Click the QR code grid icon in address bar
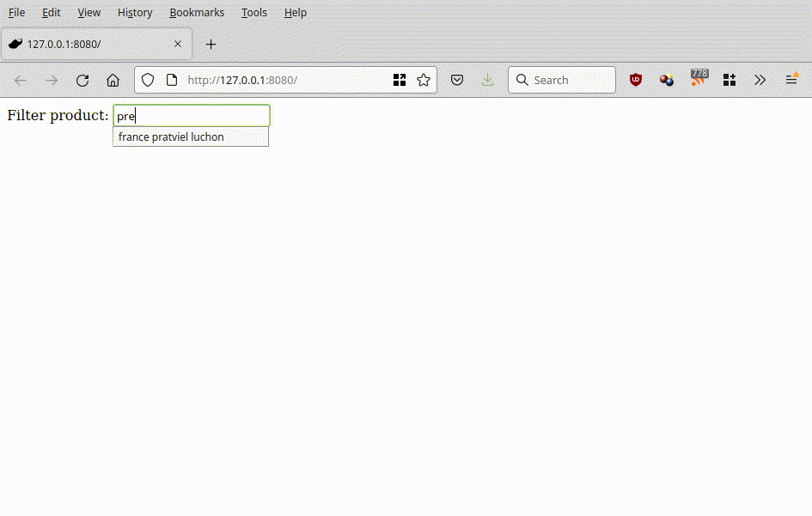The image size is (812, 516). coord(400,80)
